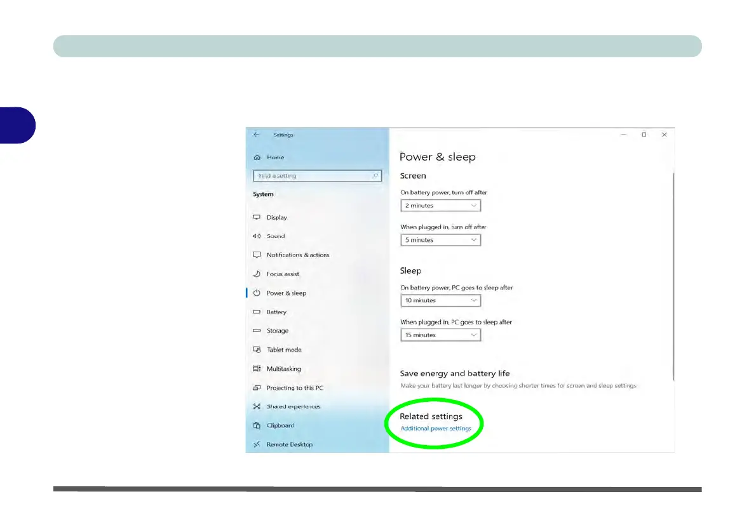The height and width of the screenshot is (532, 756).
Task: Click Additional power settings link
Action: point(436,429)
